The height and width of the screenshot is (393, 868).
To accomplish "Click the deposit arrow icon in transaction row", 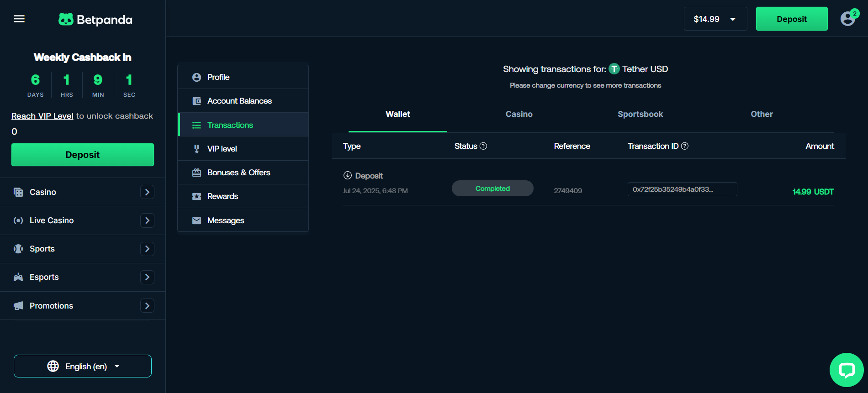I will [x=348, y=175].
